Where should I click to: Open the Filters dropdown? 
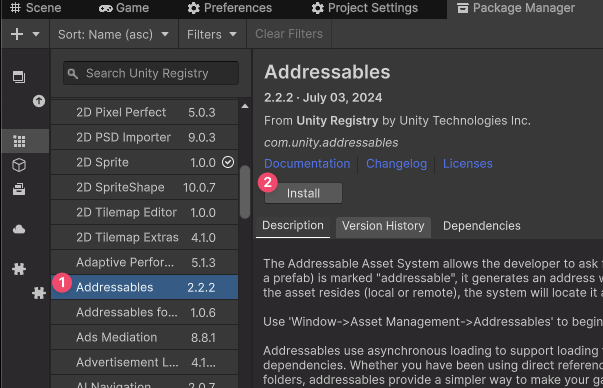pyautogui.click(x=212, y=34)
